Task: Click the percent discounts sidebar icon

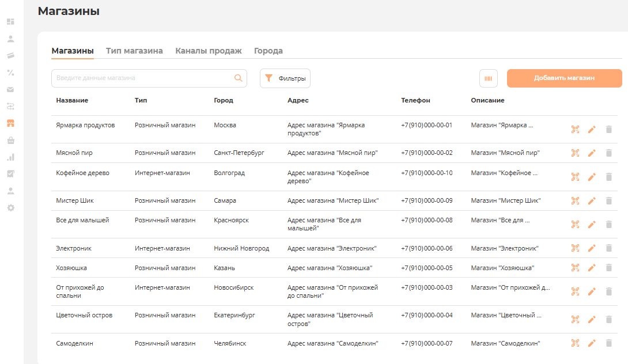Action: (x=10, y=73)
